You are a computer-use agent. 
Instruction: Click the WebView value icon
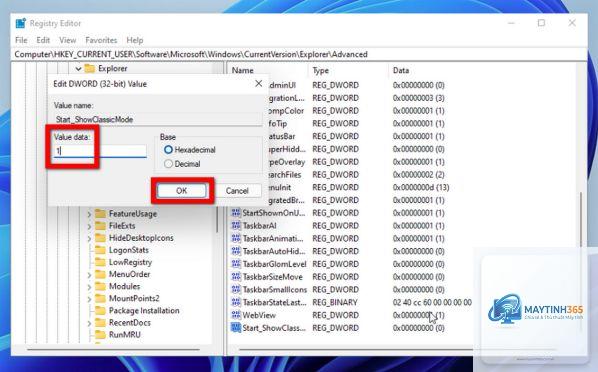pyautogui.click(x=236, y=315)
